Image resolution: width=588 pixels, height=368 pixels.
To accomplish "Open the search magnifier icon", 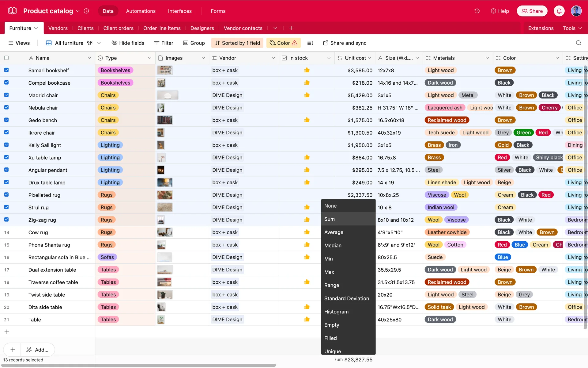I will [x=578, y=43].
